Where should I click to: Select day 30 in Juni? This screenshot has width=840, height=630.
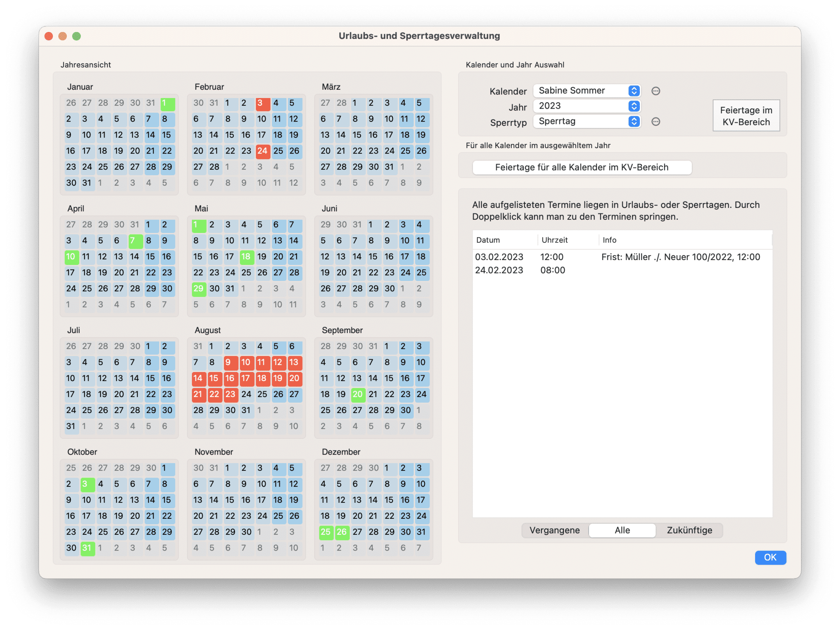[390, 289]
